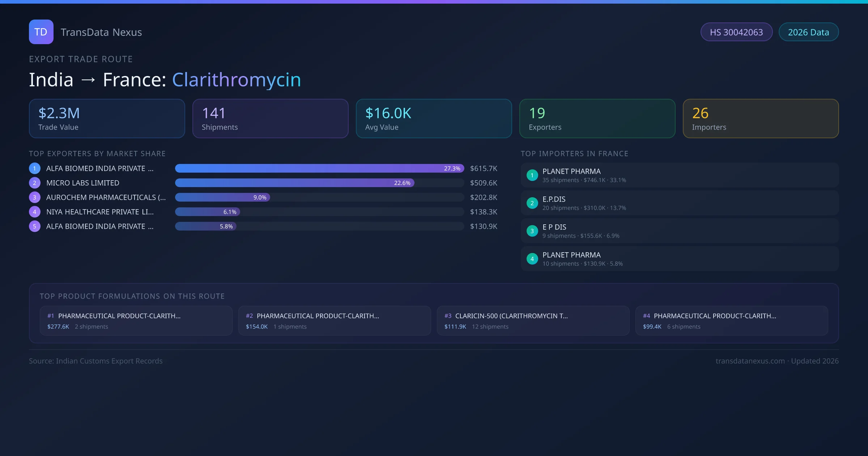Image resolution: width=868 pixels, height=456 pixels.
Task: Open the 141 Shipments card
Action: 270,119
